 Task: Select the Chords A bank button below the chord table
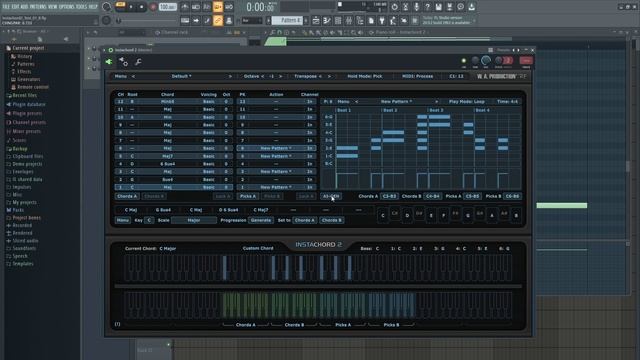point(127,196)
